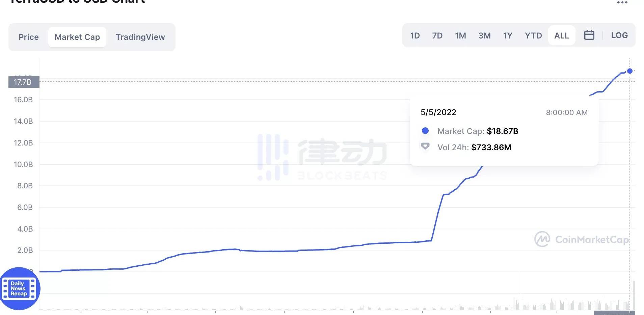Viewport: 644px width, 315px height.
Task: Switch chart range to 3M
Action: [484, 35]
